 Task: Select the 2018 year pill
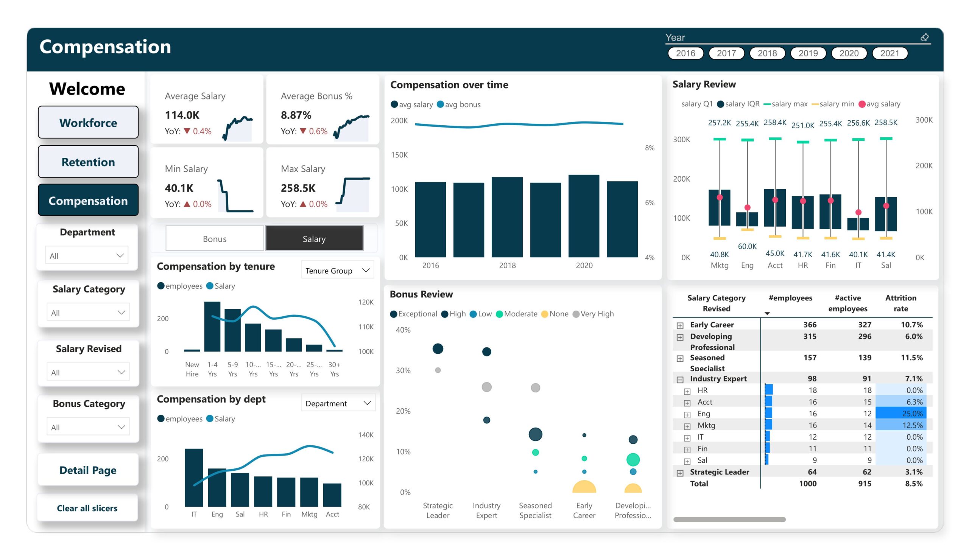767,53
